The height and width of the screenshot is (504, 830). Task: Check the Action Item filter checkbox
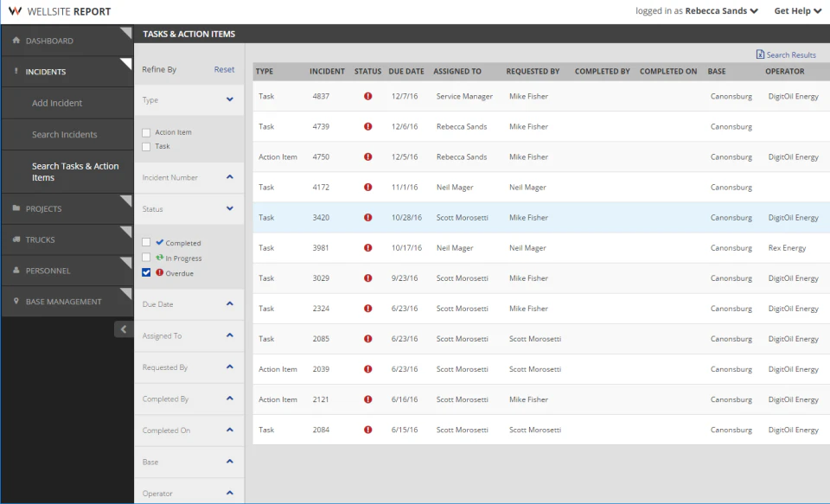[146, 131]
